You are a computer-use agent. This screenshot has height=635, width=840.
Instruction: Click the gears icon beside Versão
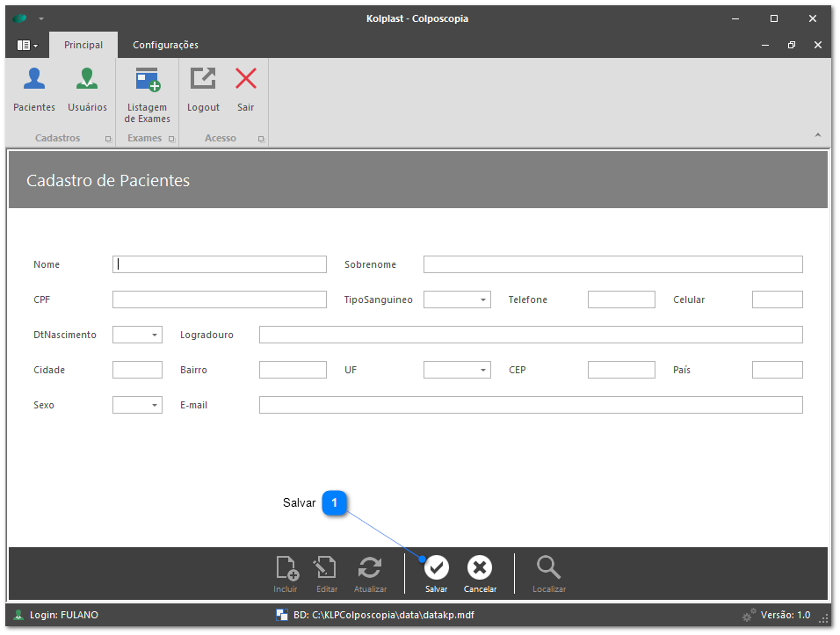click(749, 615)
